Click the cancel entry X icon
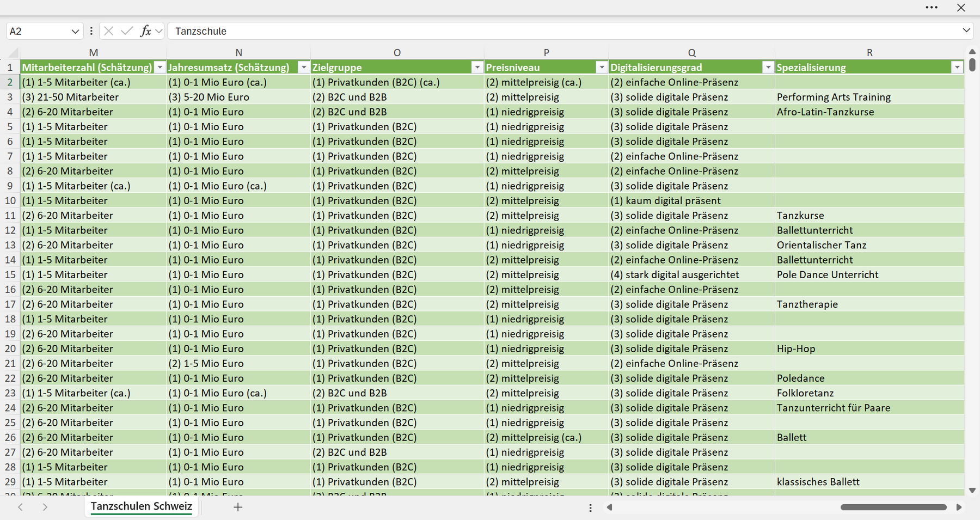 point(109,31)
